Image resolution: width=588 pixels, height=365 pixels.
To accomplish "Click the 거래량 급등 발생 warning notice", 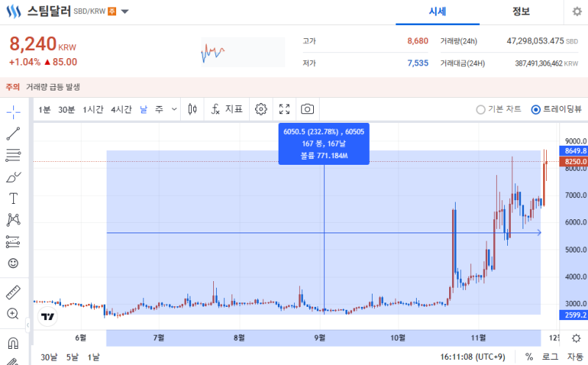I will pyautogui.click(x=53, y=87).
